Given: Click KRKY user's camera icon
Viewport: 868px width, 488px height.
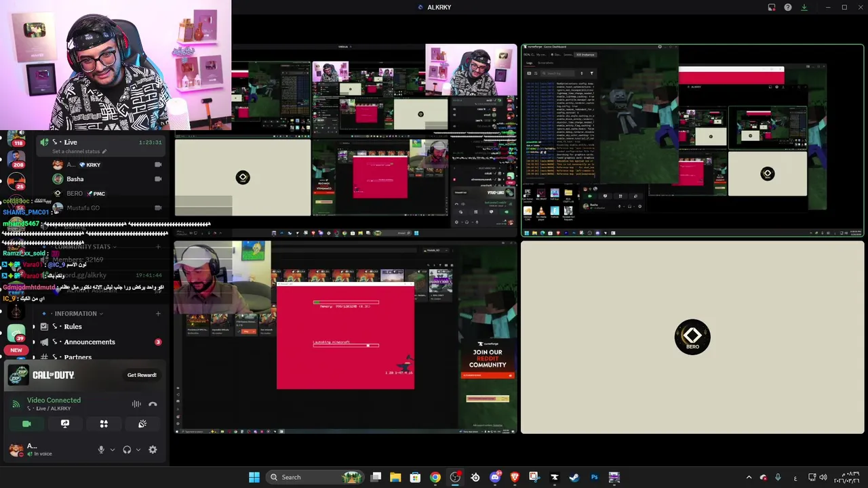Looking at the screenshot, I should [158, 165].
